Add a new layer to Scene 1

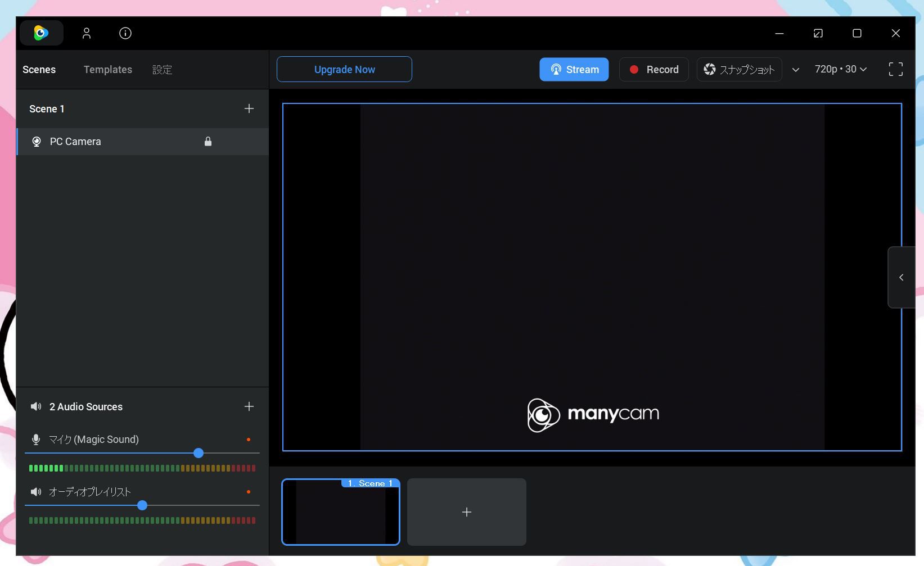(249, 108)
